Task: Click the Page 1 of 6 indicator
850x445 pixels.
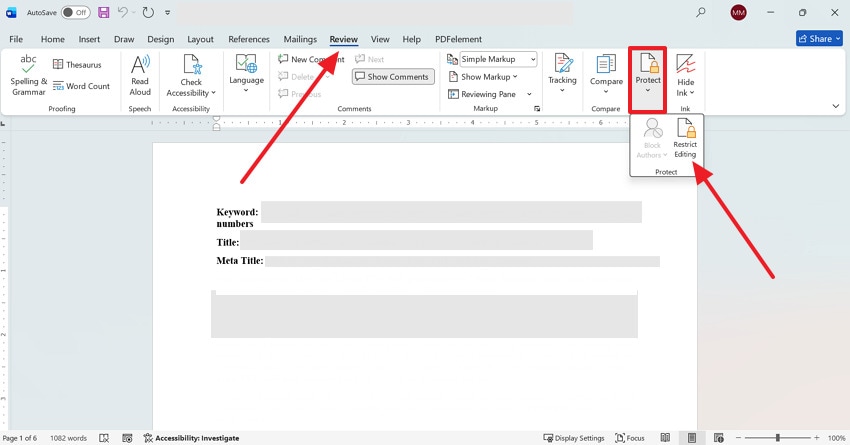Action: [x=20, y=438]
